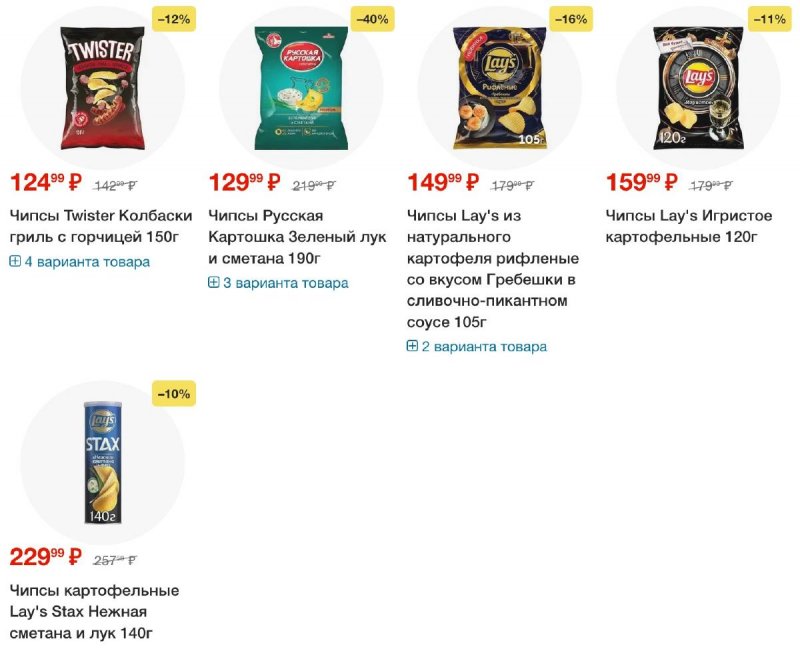The height and width of the screenshot is (657, 800).
Task: Open the Lay's Игристое 120г chips image
Action: (698, 88)
